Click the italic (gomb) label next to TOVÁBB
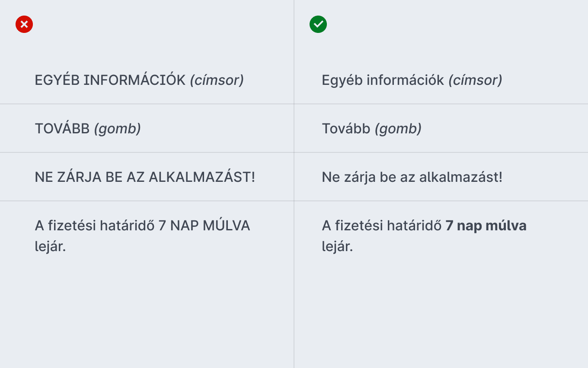This screenshot has width=588, height=368. click(118, 129)
